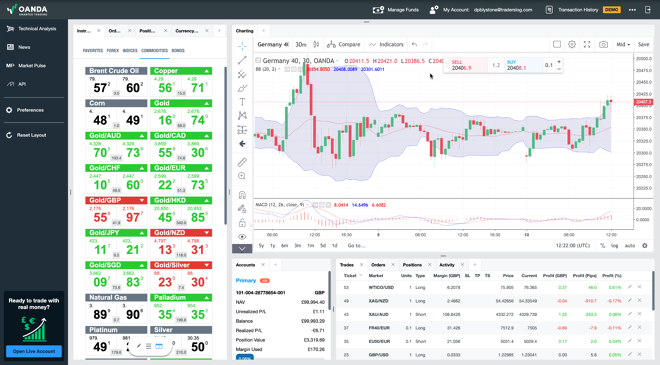Open the 30m timeframe selector
660x365 pixels.
[x=301, y=44]
